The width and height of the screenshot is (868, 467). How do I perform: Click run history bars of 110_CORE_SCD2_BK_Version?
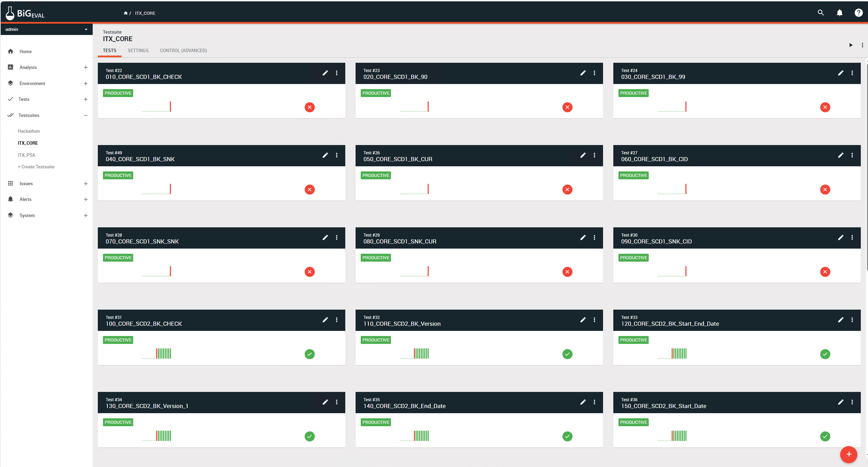point(421,354)
